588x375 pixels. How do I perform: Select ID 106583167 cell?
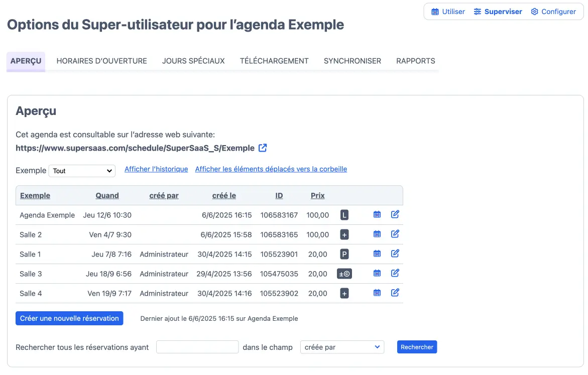[279, 215]
